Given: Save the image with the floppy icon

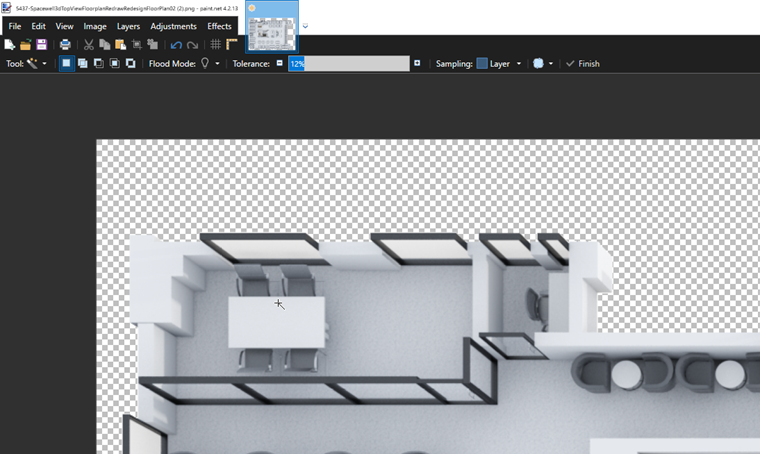Looking at the screenshot, I should pos(42,45).
